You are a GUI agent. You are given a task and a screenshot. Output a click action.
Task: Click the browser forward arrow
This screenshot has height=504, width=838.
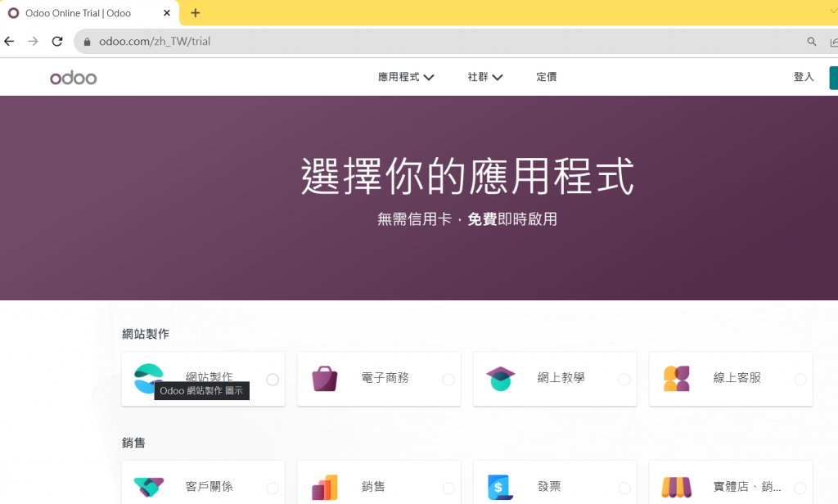[x=33, y=41]
